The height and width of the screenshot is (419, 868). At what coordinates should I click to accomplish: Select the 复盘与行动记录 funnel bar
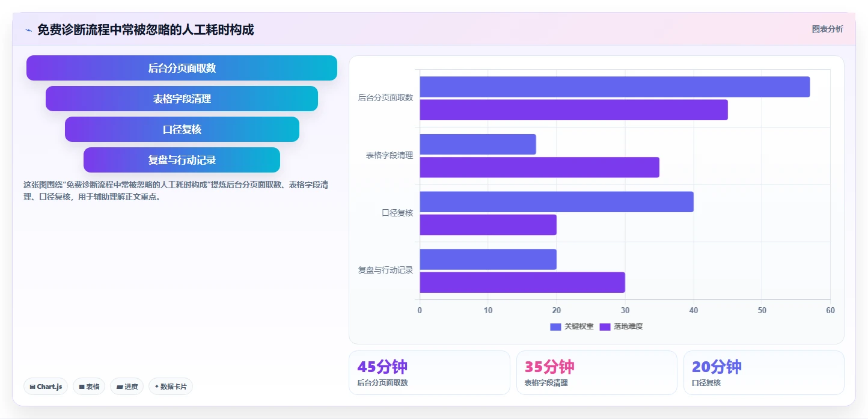182,160
